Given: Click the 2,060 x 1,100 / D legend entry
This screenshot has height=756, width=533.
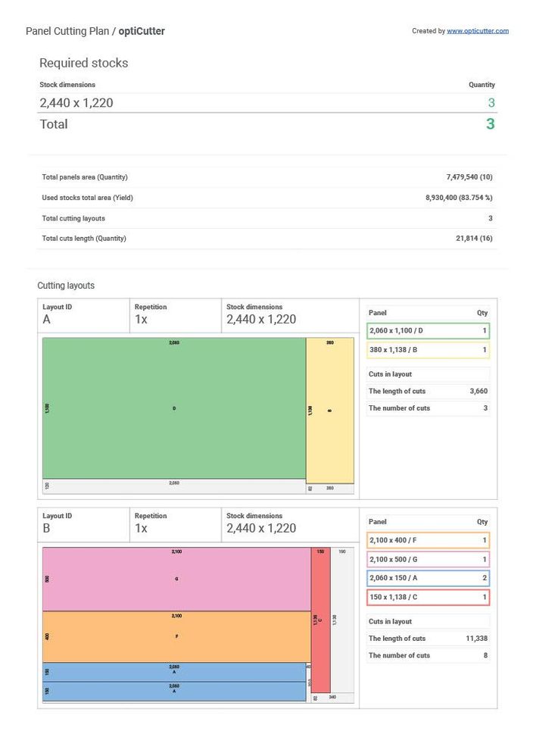Looking at the screenshot, I should pyautogui.click(x=428, y=331).
